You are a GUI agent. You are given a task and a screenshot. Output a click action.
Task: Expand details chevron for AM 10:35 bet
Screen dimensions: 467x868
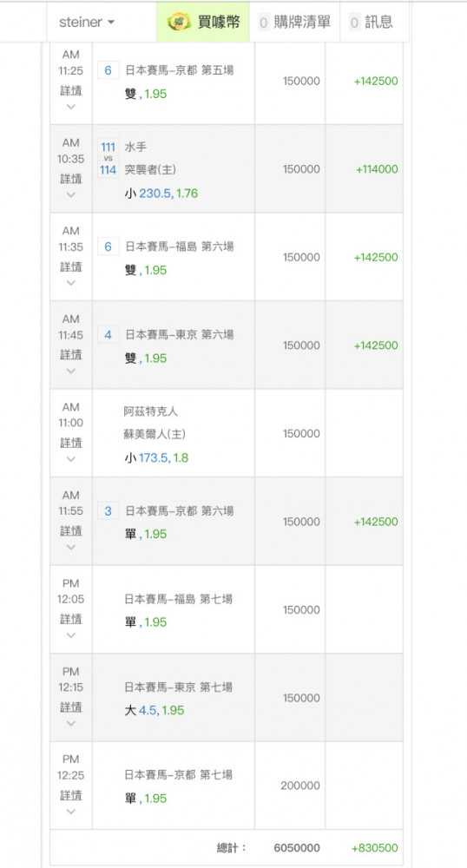pyautogui.click(x=71, y=194)
